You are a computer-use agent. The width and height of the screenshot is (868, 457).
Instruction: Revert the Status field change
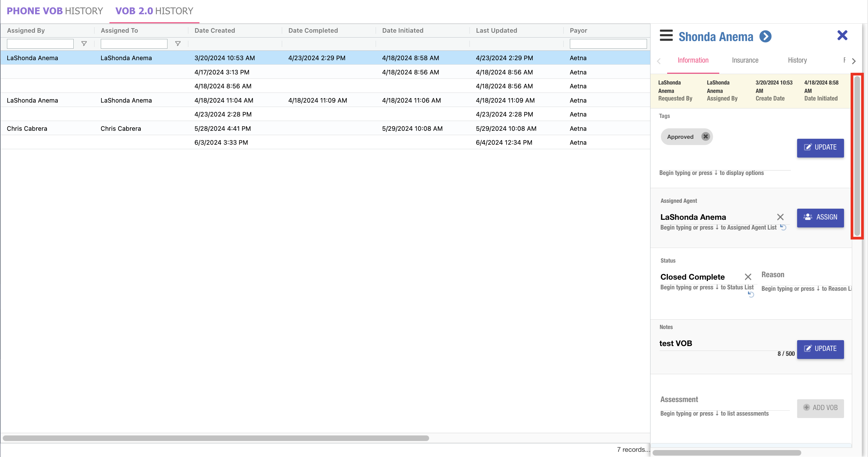(751, 295)
